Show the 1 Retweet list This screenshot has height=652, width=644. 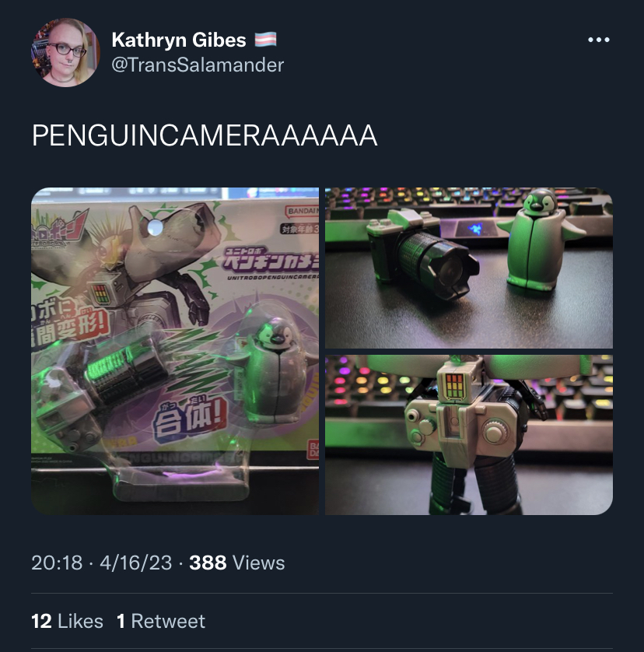161,621
